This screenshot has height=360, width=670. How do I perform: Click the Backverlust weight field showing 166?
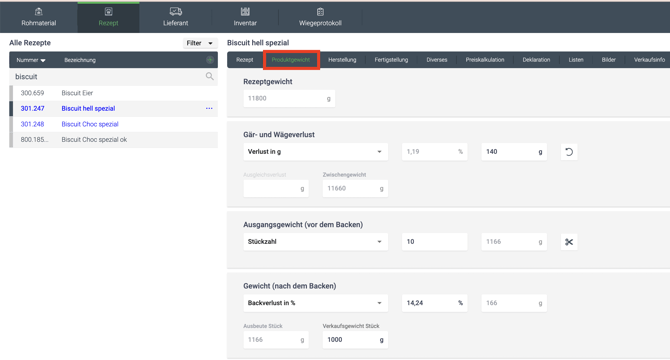pyautogui.click(x=514, y=303)
